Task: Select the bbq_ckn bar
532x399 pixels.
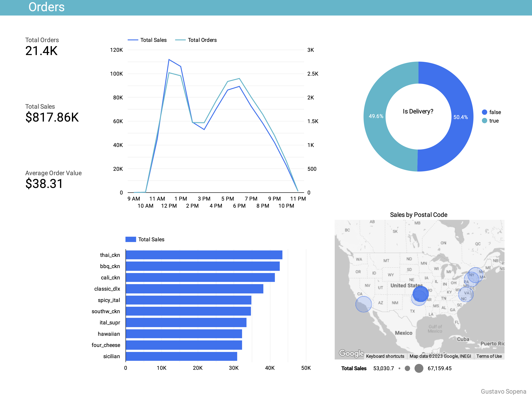Action: coord(203,266)
